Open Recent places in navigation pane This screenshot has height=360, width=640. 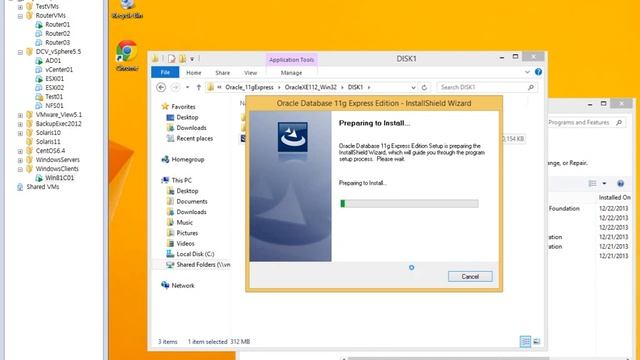pyautogui.click(x=194, y=138)
